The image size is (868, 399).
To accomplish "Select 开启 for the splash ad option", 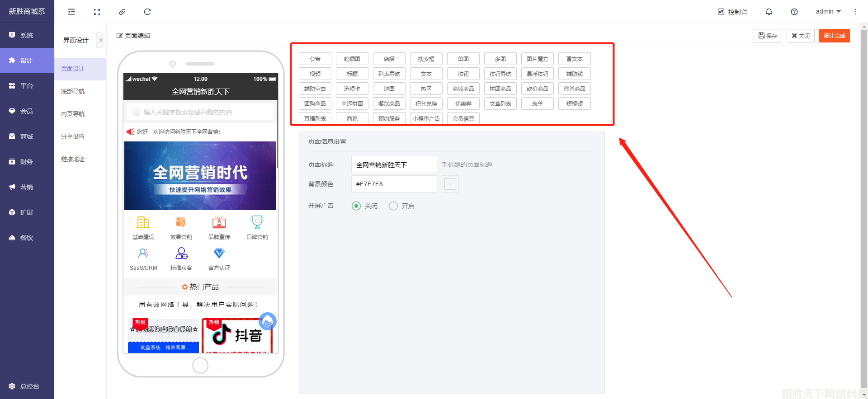I will click(x=393, y=206).
